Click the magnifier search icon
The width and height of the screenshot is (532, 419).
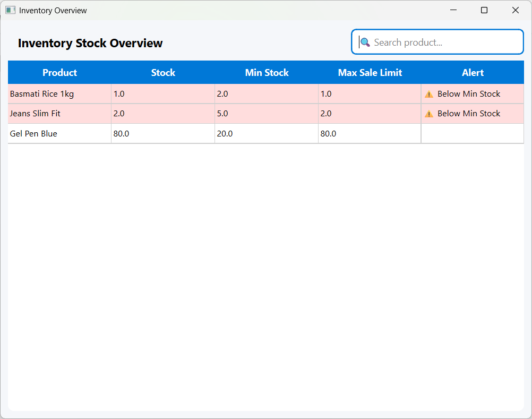365,42
